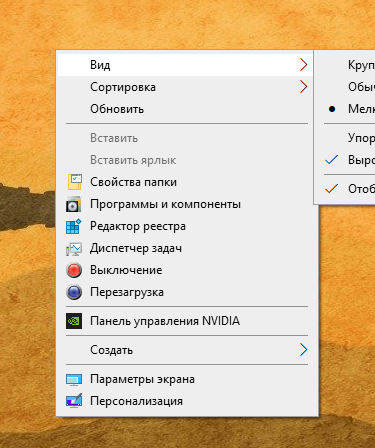Expand the Сортировка submenu arrow
The width and height of the screenshot is (375, 448).
(303, 87)
